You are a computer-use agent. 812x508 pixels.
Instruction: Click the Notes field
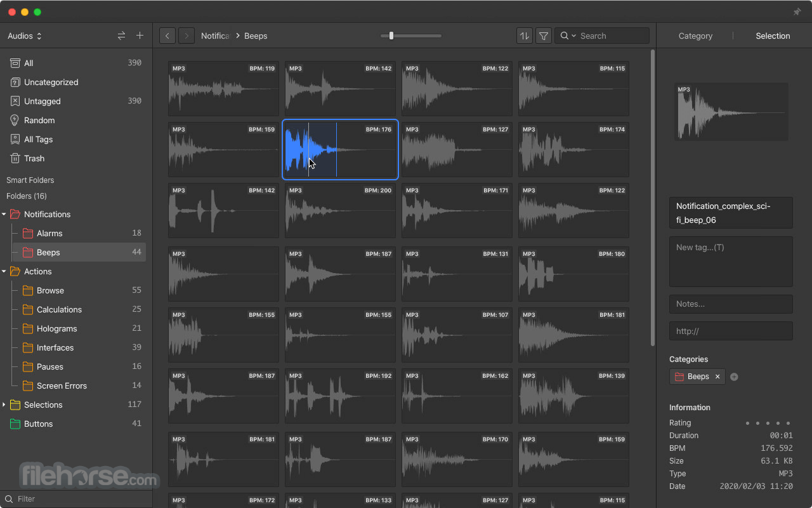click(731, 304)
